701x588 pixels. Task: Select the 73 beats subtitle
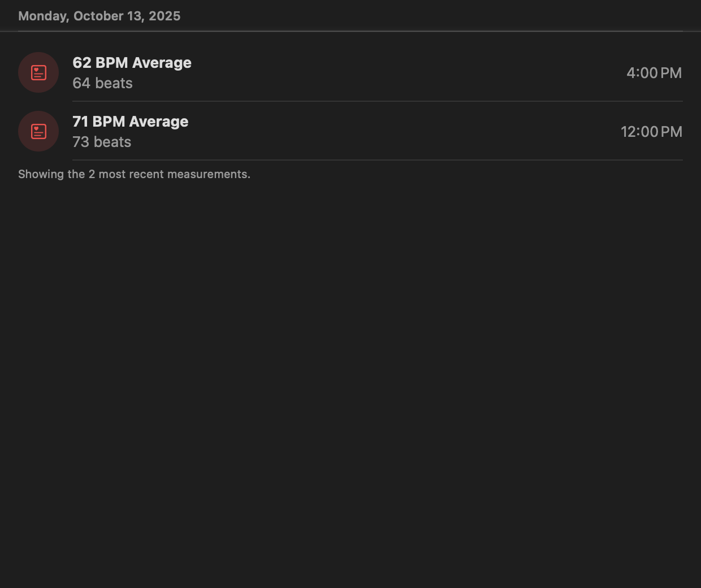102,142
